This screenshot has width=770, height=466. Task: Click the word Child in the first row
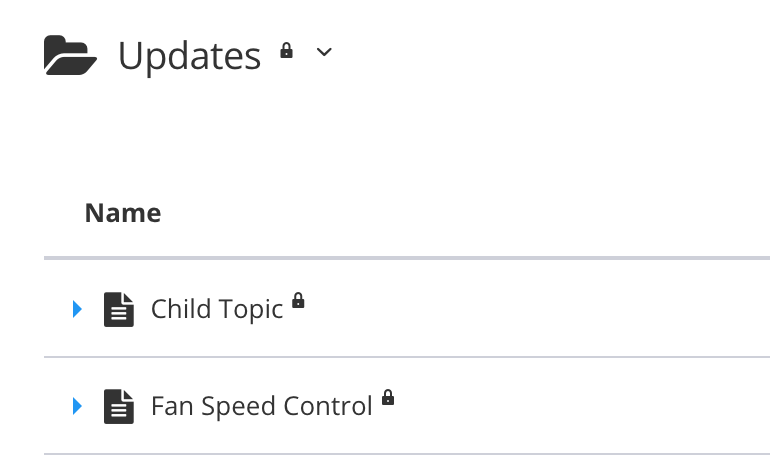tap(175, 310)
